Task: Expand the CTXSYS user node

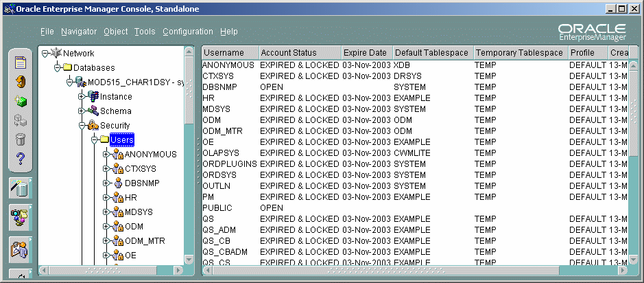Action: point(106,169)
